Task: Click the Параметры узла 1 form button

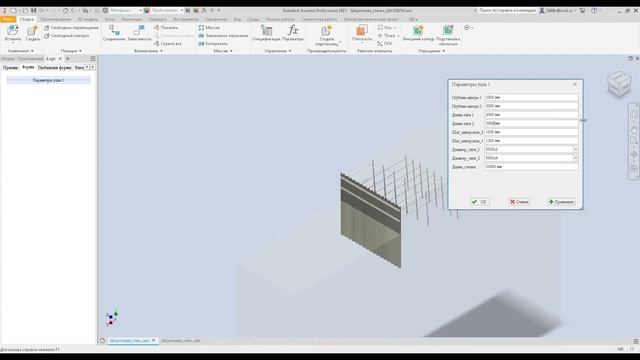Action: (x=48, y=80)
